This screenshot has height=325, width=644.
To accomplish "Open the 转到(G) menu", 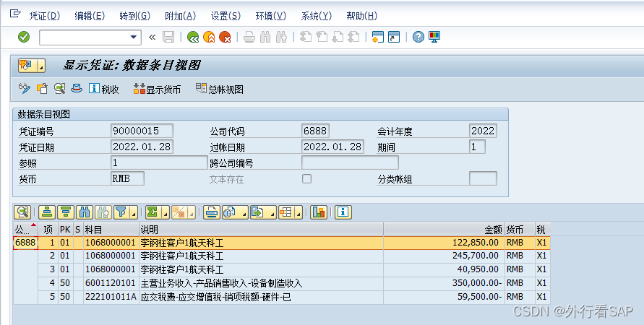I will tap(134, 16).
